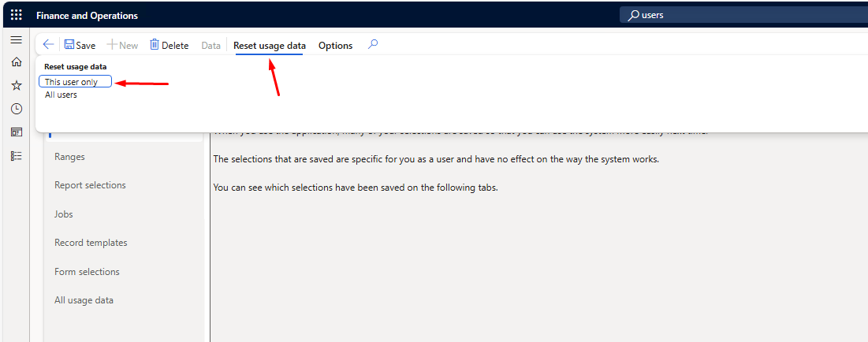Select the Form selections tab
The height and width of the screenshot is (342, 868).
(x=87, y=272)
